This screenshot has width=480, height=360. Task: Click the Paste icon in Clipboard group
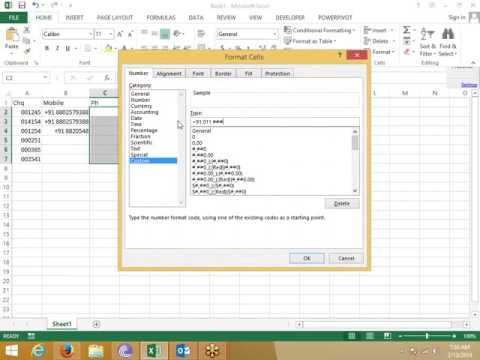click(12, 34)
